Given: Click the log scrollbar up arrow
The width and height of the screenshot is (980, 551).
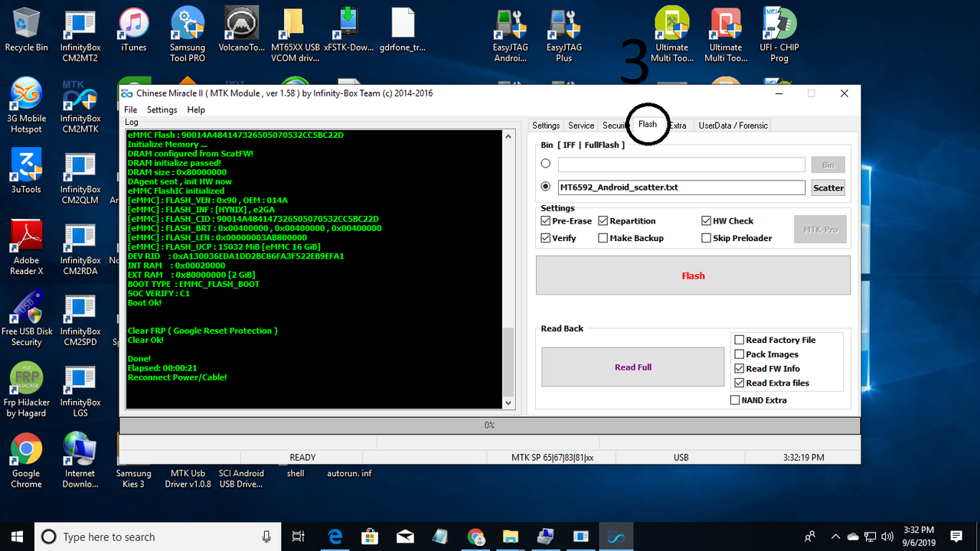Looking at the screenshot, I should pyautogui.click(x=508, y=136).
